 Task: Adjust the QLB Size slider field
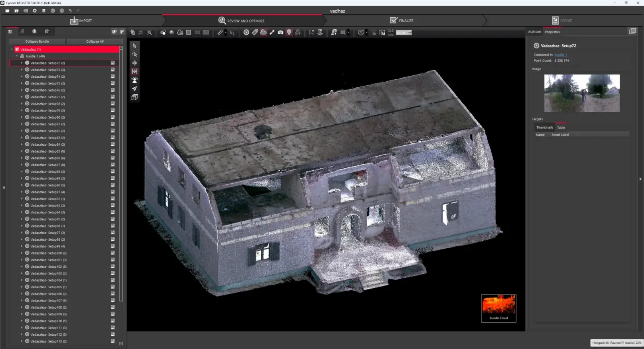click(x=404, y=33)
